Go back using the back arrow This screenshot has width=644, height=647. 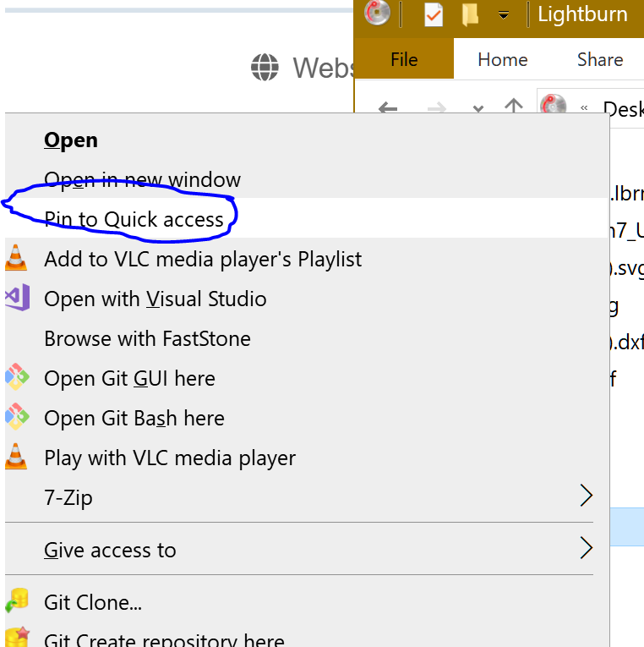tap(388, 108)
